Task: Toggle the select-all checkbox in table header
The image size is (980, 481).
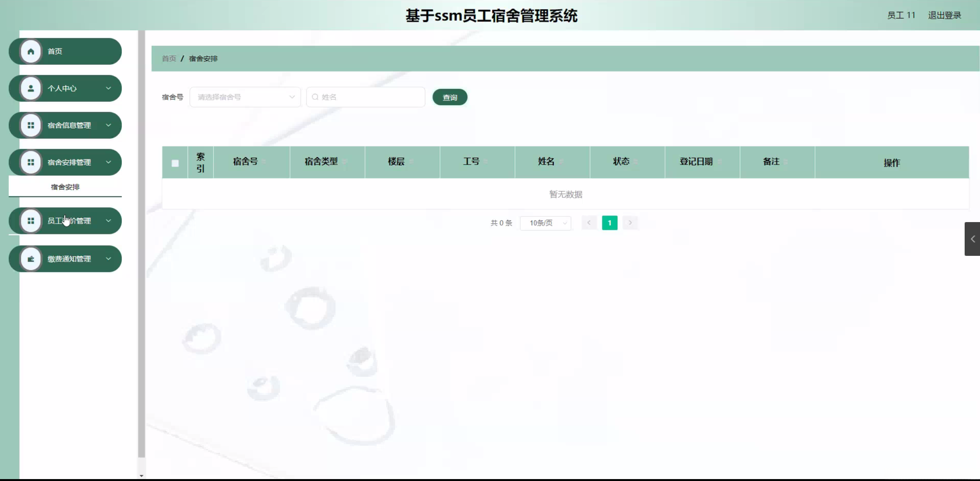Action: (175, 163)
